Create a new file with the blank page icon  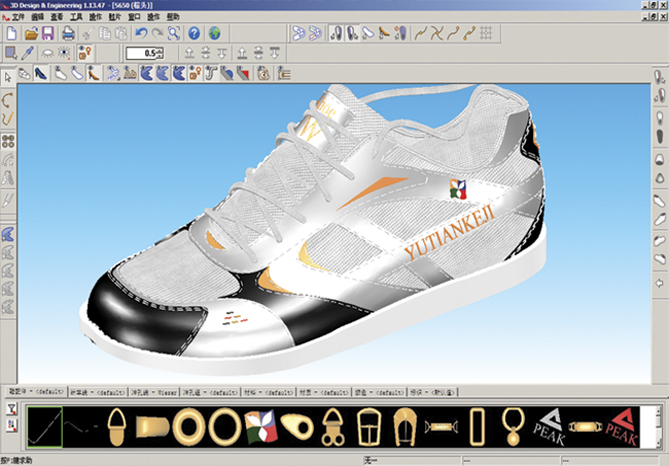tap(12, 33)
